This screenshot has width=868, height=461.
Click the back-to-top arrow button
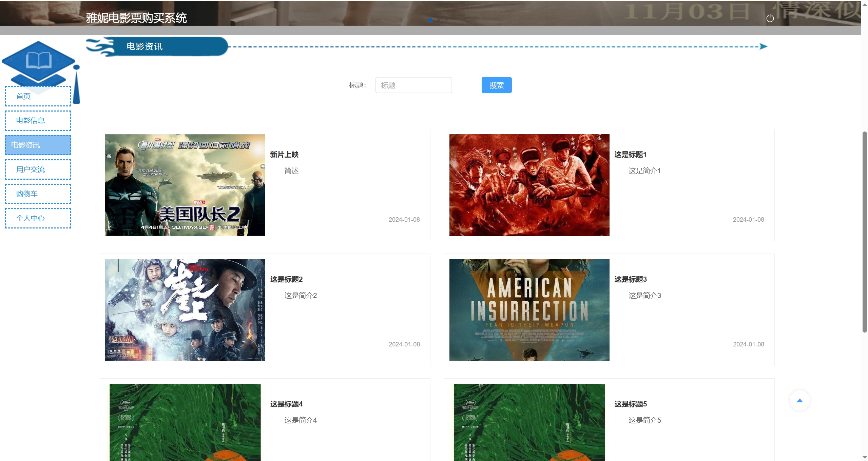[799, 400]
